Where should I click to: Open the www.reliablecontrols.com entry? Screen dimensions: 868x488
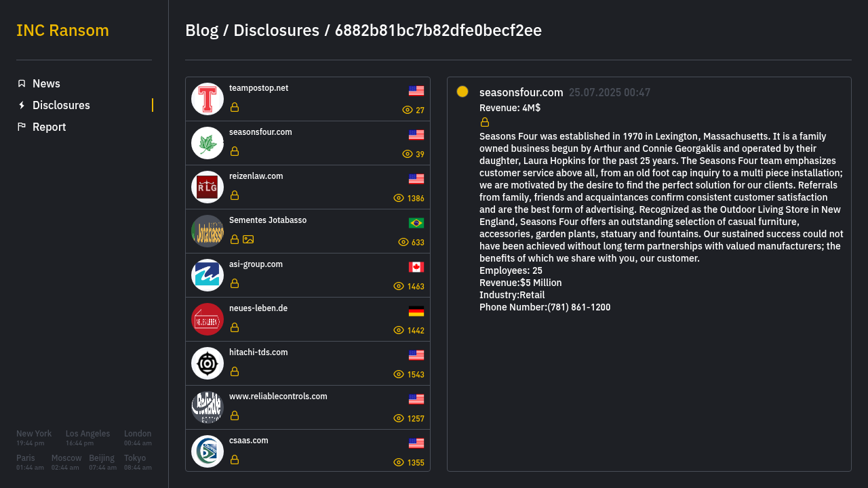(308, 407)
